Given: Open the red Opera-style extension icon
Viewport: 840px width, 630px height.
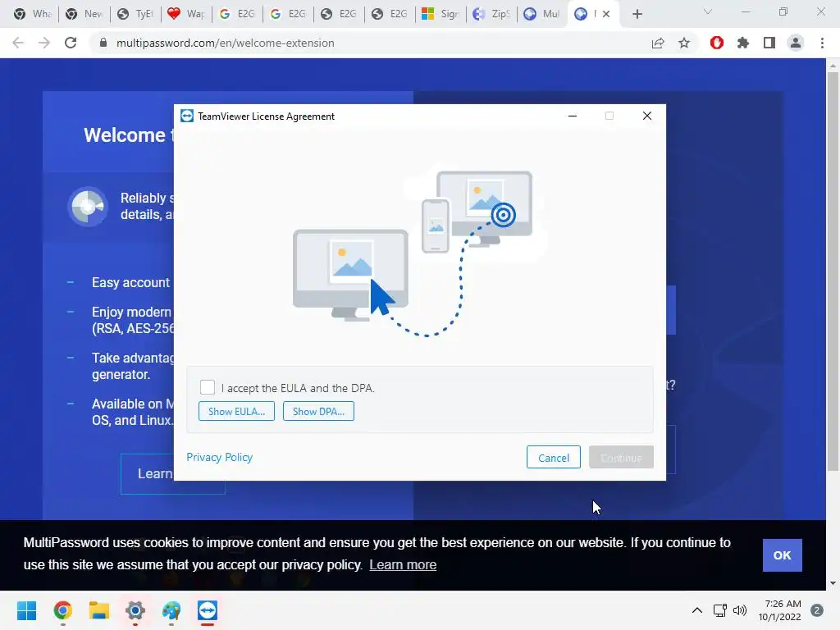Looking at the screenshot, I should tap(717, 43).
